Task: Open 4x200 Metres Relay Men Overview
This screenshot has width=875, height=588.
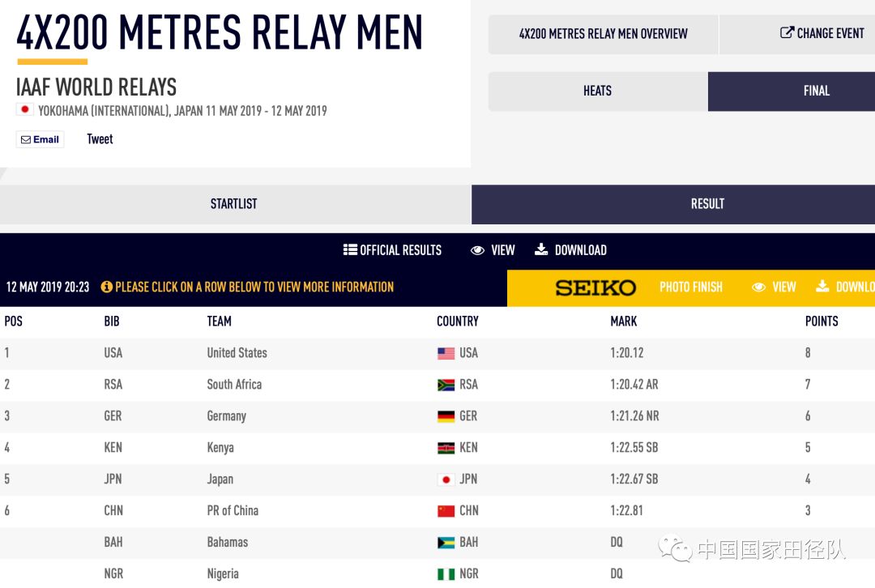Action: click(x=603, y=34)
